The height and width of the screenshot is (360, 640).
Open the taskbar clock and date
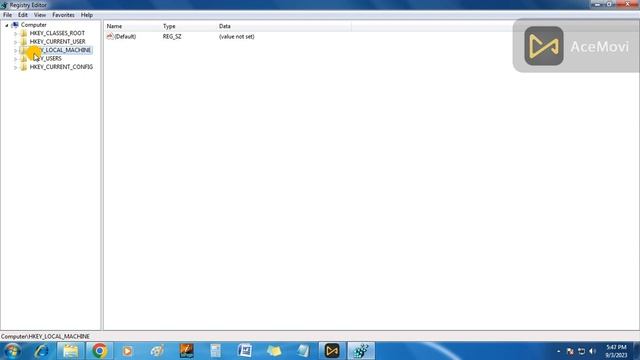pos(616,351)
